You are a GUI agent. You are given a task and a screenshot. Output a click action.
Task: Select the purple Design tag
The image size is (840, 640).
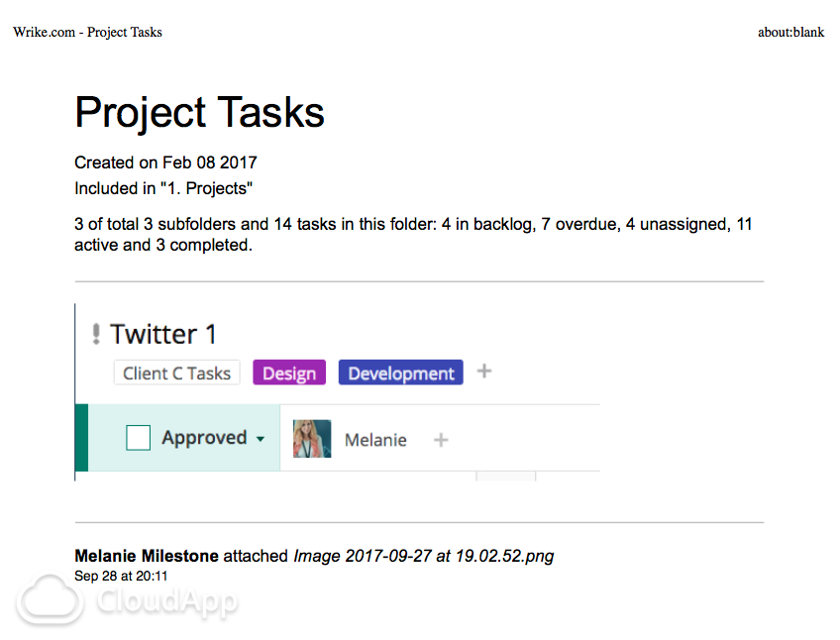click(289, 373)
